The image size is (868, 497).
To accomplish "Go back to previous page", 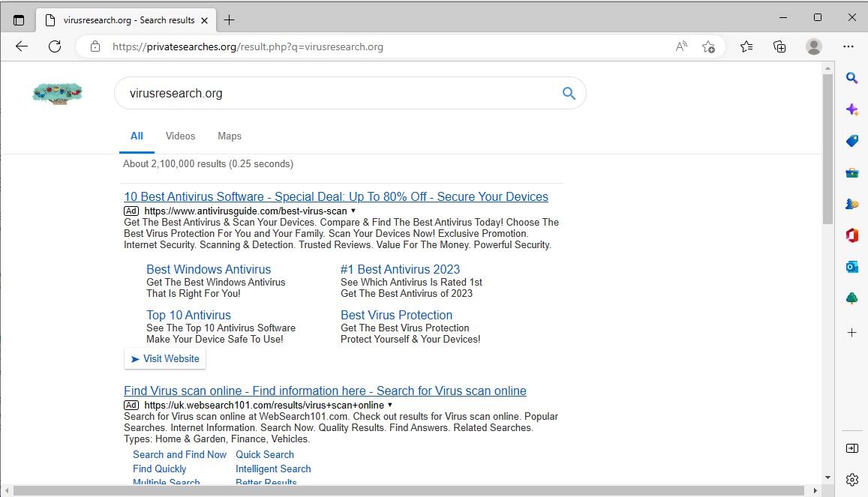I will pyautogui.click(x=22, y=46).
